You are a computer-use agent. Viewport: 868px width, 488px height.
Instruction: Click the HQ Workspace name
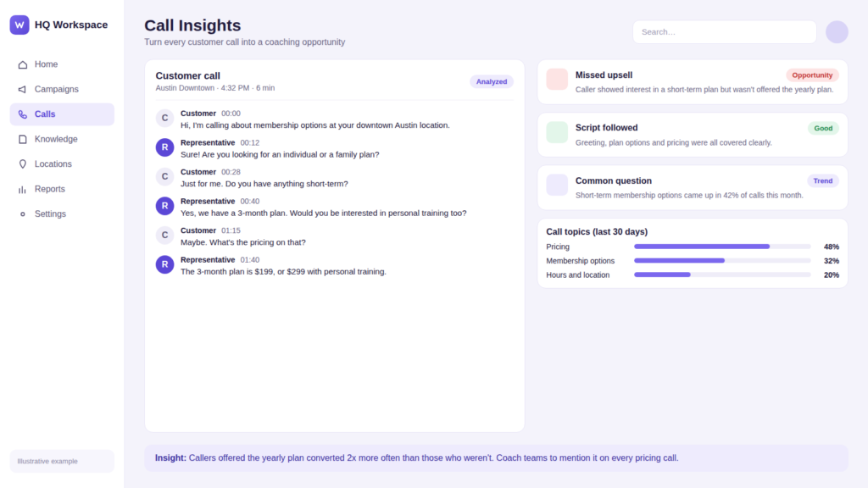pos(71,25)
